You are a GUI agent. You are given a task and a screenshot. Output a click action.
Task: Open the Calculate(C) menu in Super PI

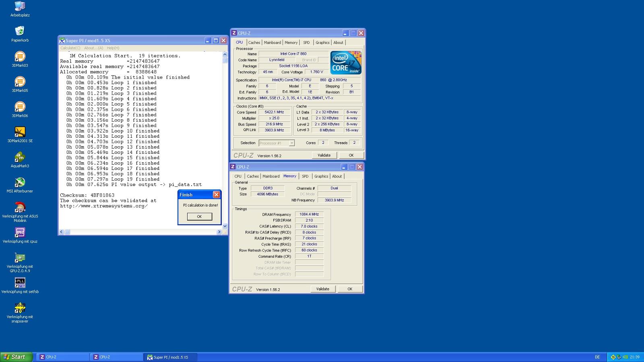70,48
